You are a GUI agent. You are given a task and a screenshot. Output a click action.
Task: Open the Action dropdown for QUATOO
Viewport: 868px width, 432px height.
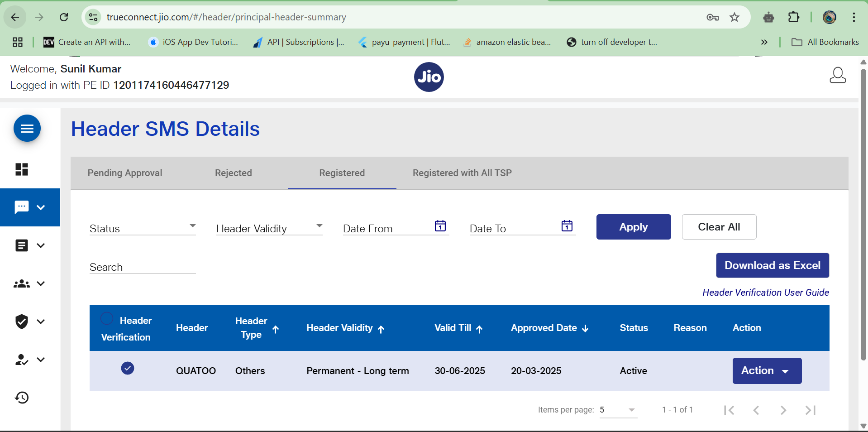[767, 371]
